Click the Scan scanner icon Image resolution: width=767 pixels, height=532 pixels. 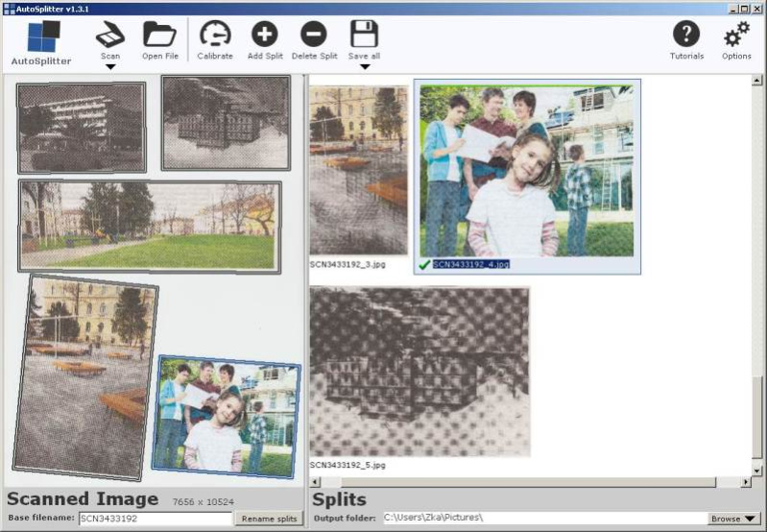110,35
